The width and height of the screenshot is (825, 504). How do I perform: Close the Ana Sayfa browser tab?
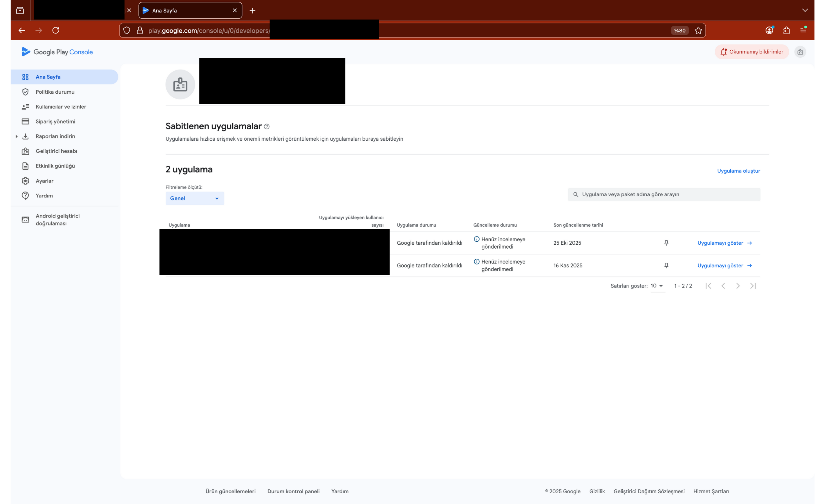pos(235,10)
